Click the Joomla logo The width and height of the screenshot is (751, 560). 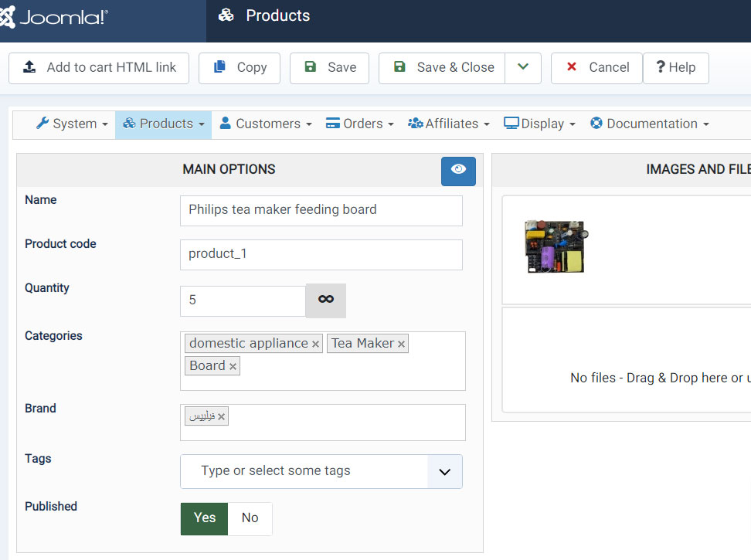point(53,17)
